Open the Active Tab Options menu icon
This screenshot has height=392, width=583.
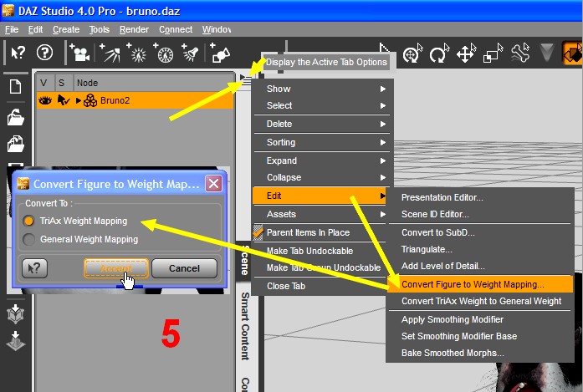point(246,79)
